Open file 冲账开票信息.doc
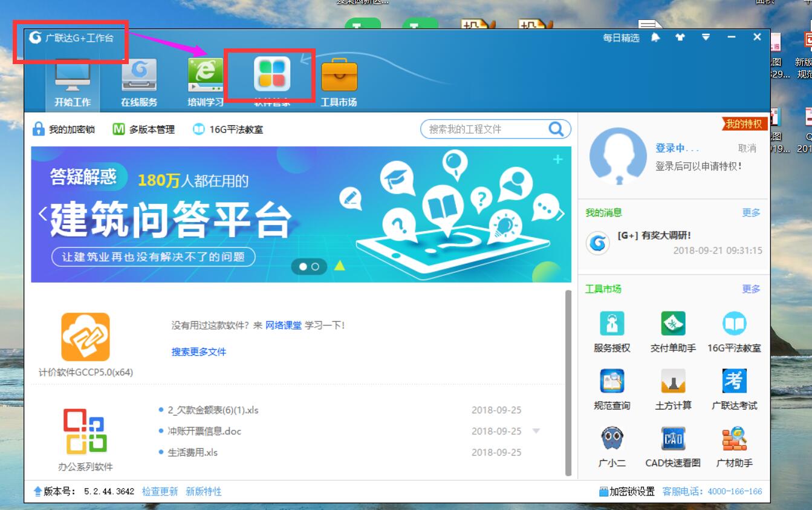Screen dimensions: 812x510 coord(204,431)
